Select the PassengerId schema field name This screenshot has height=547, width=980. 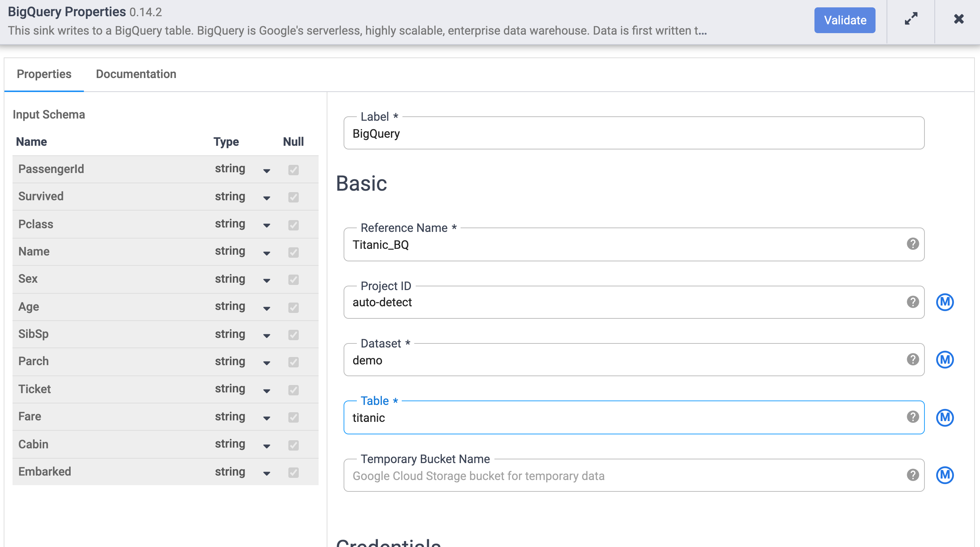point(51,169)
